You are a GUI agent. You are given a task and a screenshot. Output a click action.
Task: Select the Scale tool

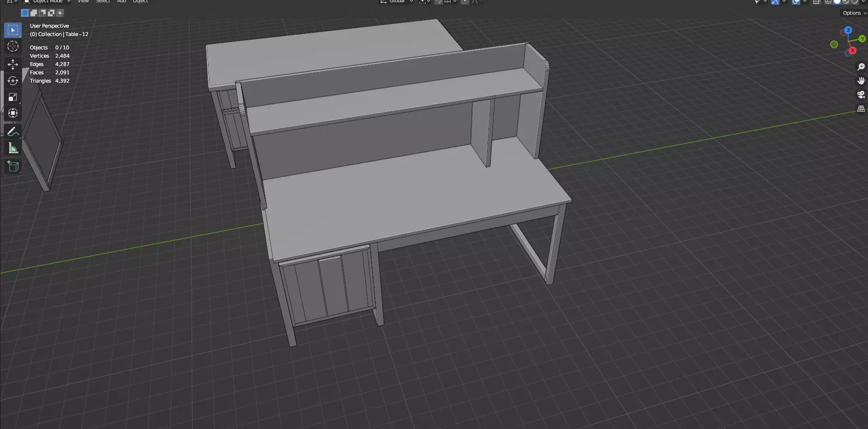click(x=13, y=97)
